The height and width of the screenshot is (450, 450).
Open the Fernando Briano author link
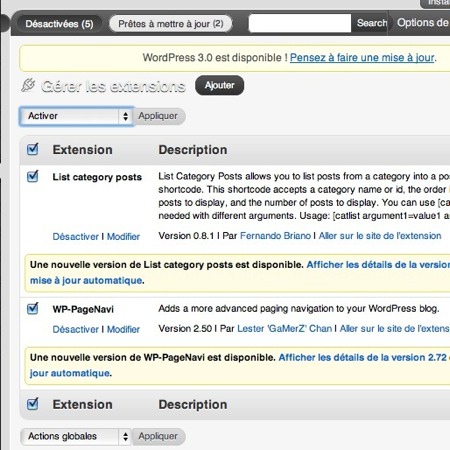point(275,236)
